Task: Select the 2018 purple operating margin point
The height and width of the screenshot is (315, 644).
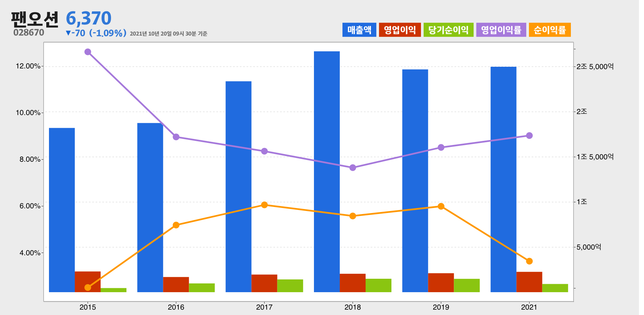Action: [353, 167]
